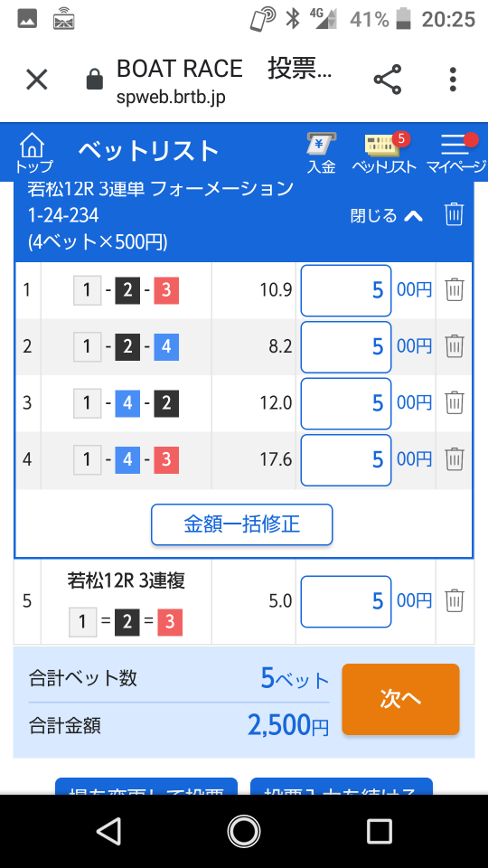Edit the amount field for bet 1-4-3
This screenshot has height=868, width=488.
[x=346, y=459]
